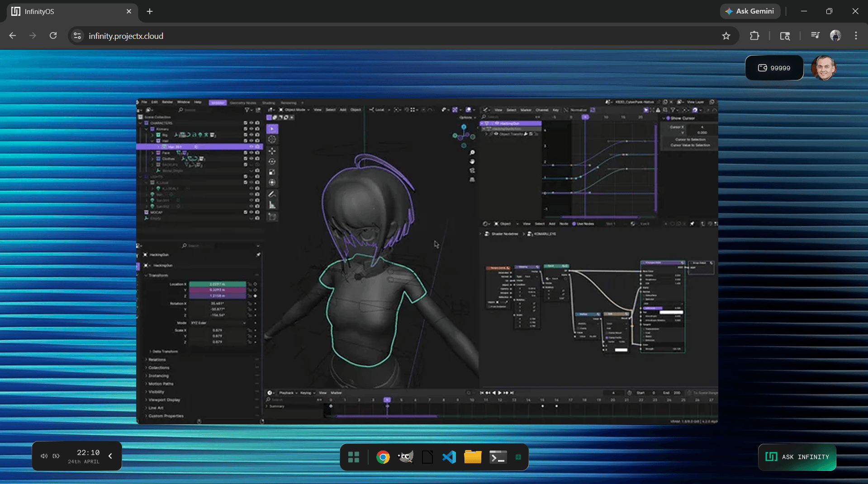Image resolution: width=868 pixels, height=484 pixels.
Task: Expand the Custom Properties panel
Action: click(x=166, y=416)
